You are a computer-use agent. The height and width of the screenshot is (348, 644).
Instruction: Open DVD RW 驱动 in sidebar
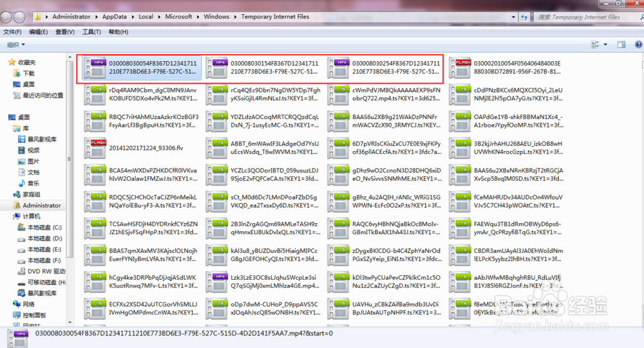click(41, 271)
